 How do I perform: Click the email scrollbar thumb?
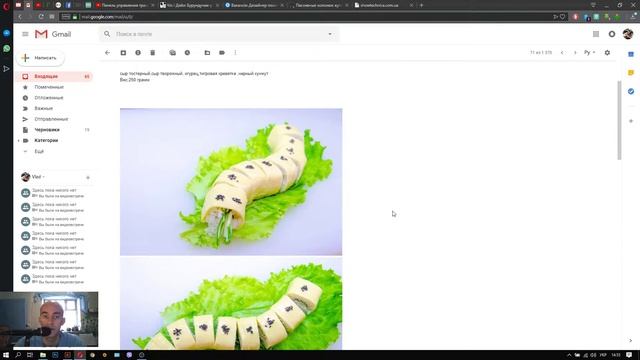pyautogui.click(x=619, y=120)
